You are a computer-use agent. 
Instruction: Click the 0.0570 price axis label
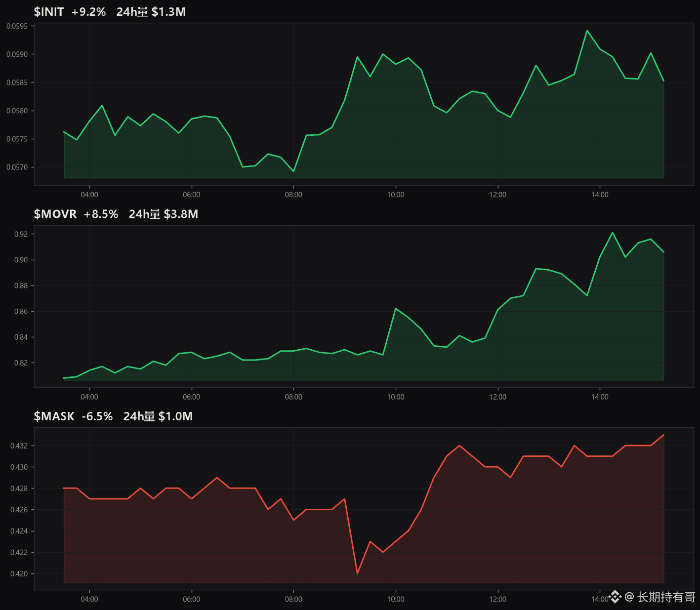coord(17,167)
